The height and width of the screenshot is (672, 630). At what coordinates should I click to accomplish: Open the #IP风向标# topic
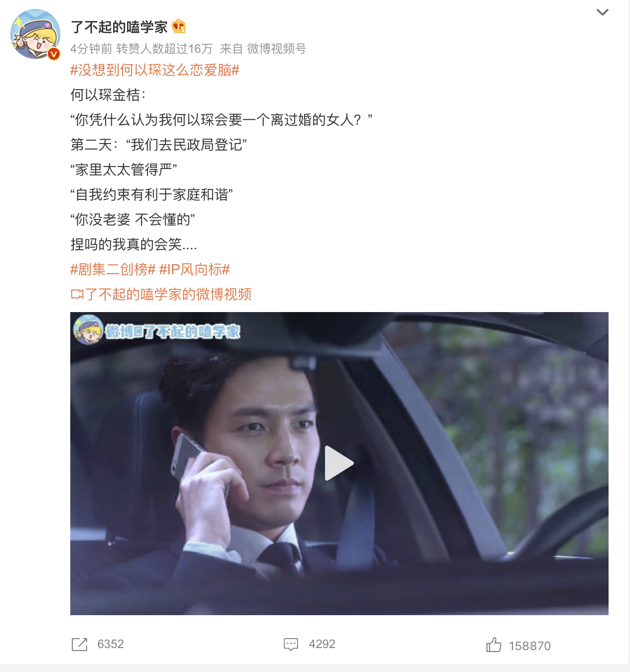pyautogui.click(x=194, y=270)
